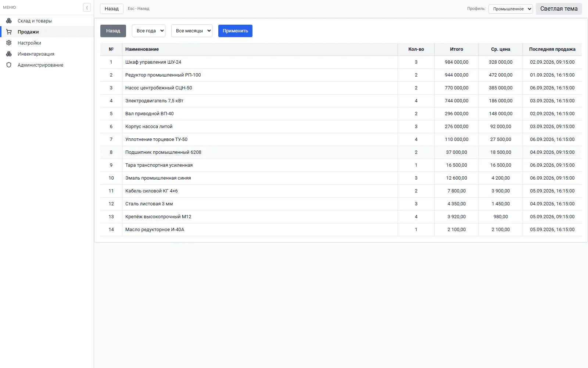The image size is (588, 368).
Task: Toggle the Светлая тема theme button
Action: [x=559, y=9]
